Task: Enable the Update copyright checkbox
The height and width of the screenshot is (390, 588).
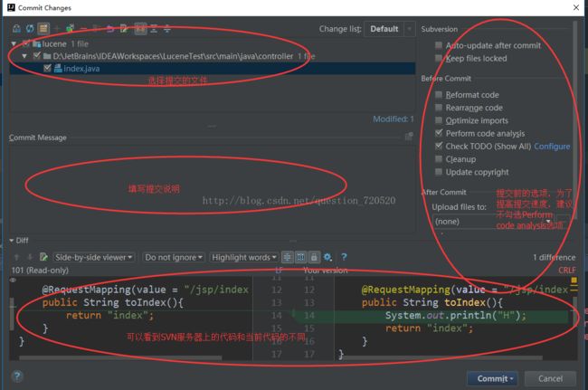Action: [x=439, y=172]
